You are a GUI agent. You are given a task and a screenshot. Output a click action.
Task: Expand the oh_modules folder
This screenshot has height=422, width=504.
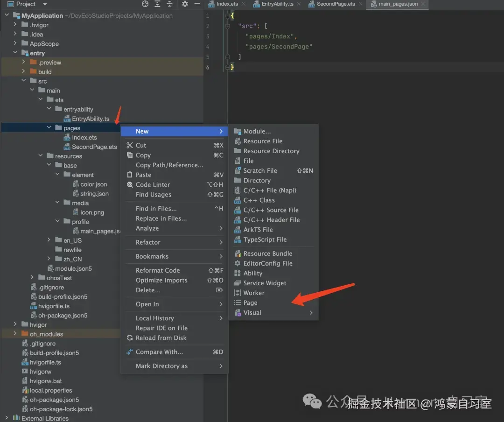(x=15, y=334)
